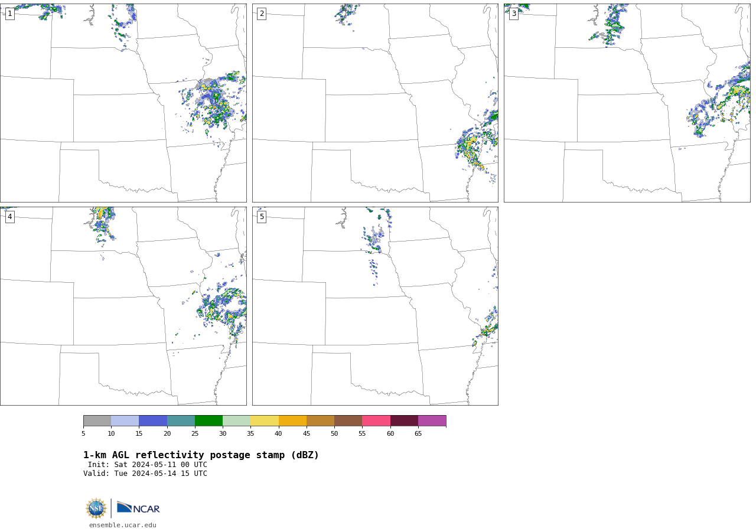
Task: Click the number 5 panel label
Action: click(x=262, y=217)
